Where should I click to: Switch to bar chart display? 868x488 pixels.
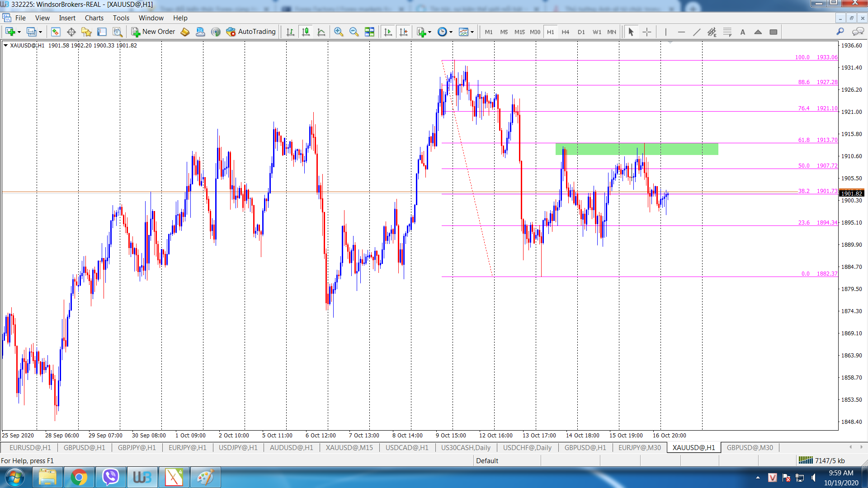[291, 32]
